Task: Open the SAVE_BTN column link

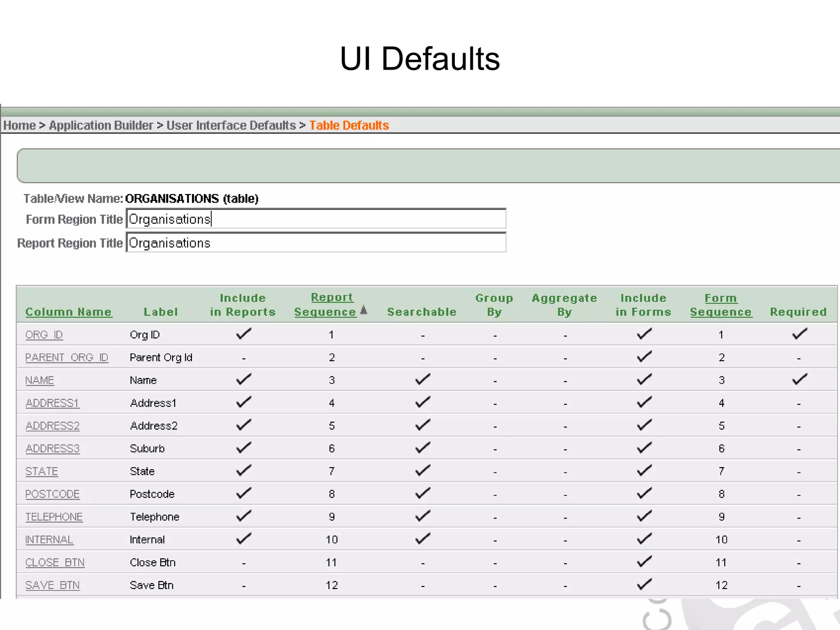Action: pyautogui.click(x=52, y=585)
